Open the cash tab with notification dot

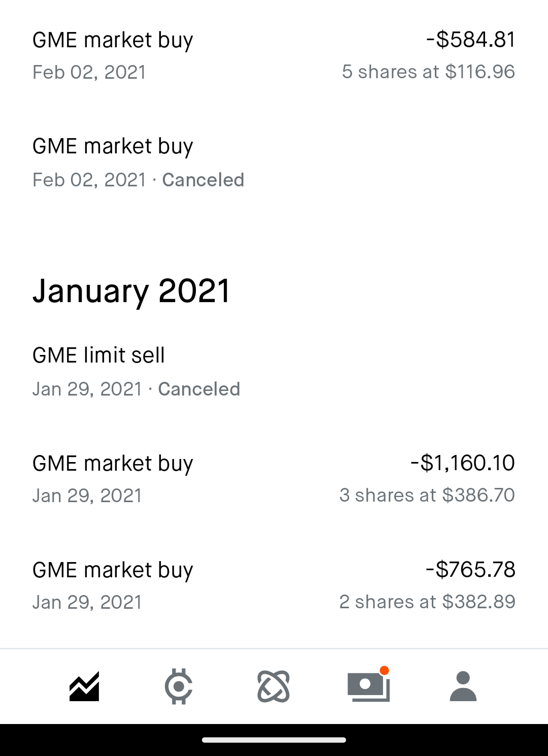368,685
